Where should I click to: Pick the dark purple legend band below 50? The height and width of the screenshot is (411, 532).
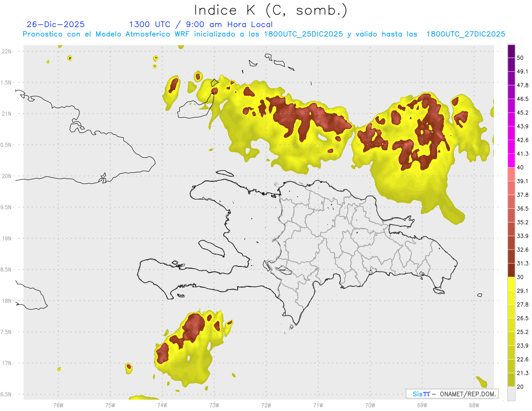click(x=511, y=64)
